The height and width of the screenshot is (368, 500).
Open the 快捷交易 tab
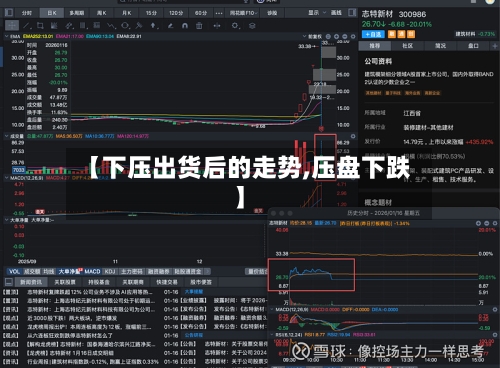(167, 282)
